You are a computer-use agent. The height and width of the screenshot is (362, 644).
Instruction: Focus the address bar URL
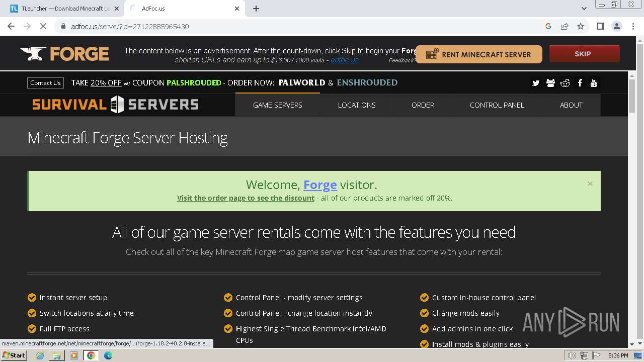[130, 26]
